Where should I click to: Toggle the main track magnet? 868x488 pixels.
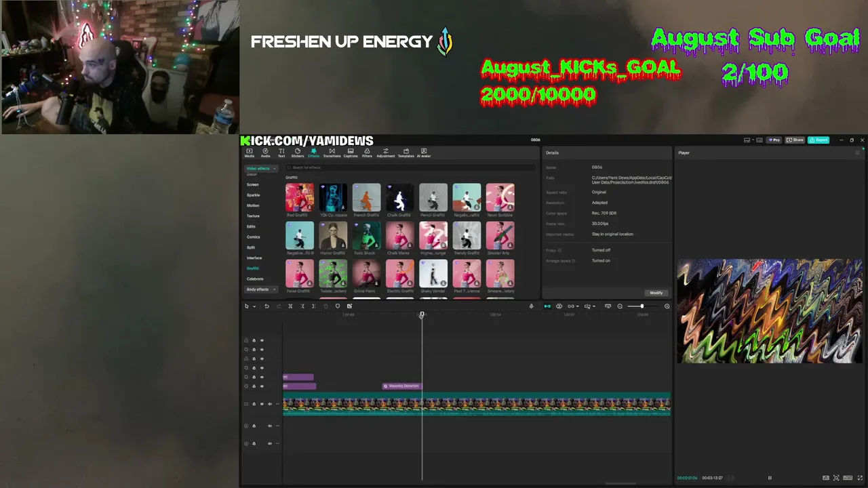coord(547,306)
